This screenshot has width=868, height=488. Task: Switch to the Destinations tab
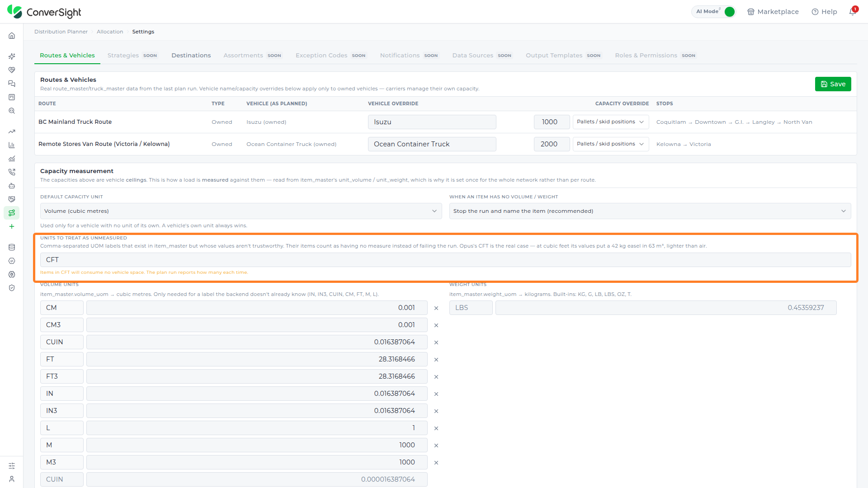point(191,56)
